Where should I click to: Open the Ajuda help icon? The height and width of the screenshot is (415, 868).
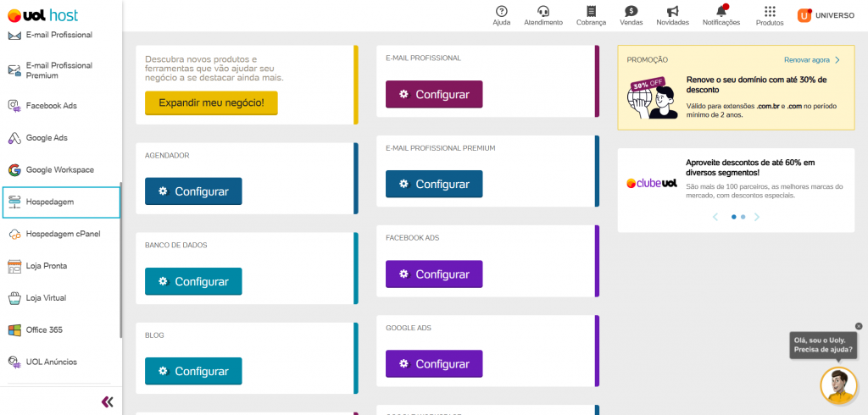coord(502,12)
